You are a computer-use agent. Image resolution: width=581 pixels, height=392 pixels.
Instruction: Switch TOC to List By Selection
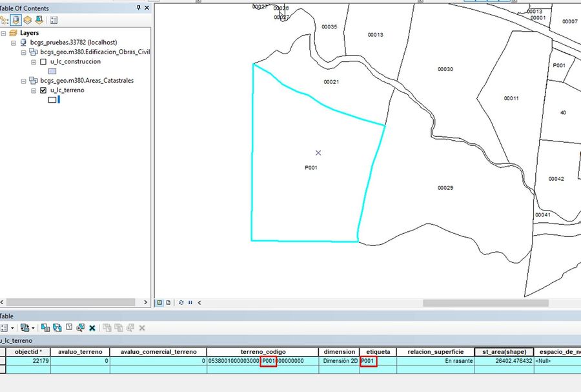click(39, 20)
